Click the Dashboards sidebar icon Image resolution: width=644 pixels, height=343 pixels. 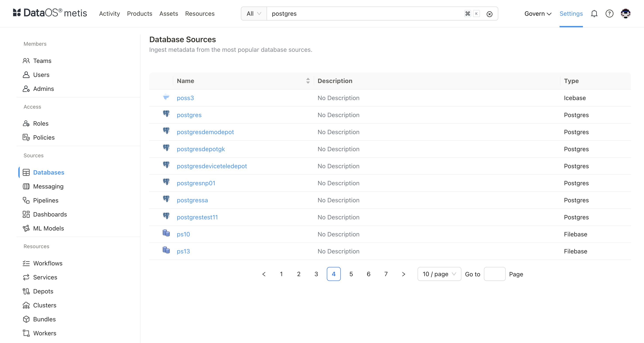pyautogui.click(x=26, y=214)
